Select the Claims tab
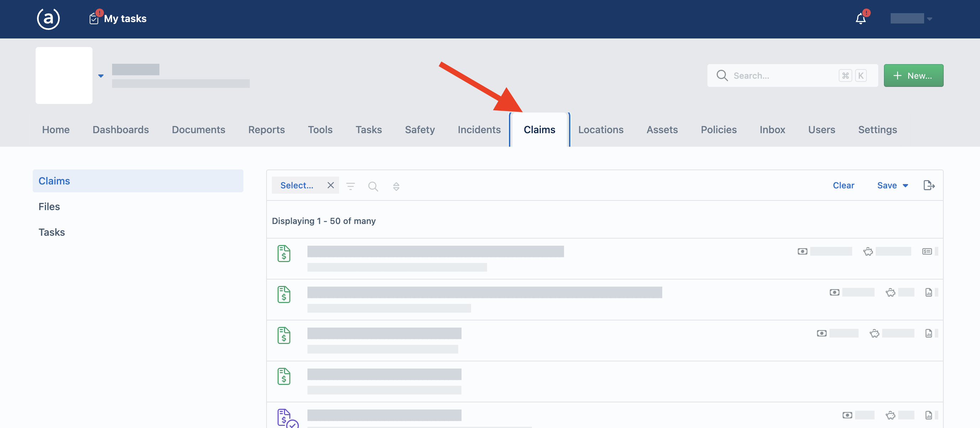The width and height of the screenshot is (980, 428). click(539, 130)
